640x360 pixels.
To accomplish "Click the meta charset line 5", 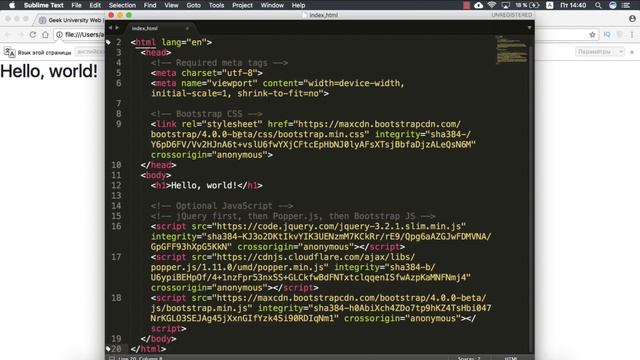I will point(207,73).
